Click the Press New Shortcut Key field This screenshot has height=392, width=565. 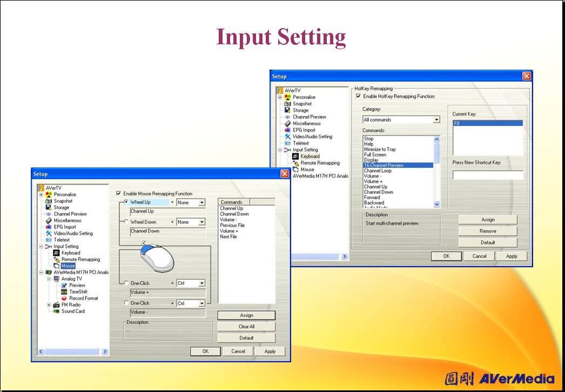tap(488, 175)
